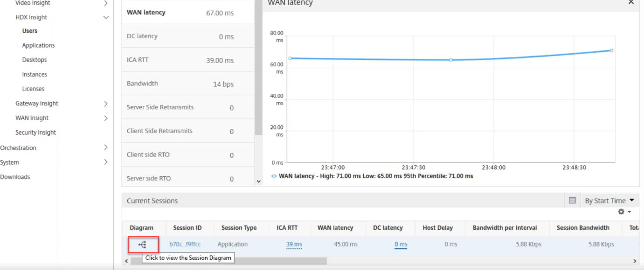This screenshot has height=270, width=644.
Task: Sort by the Host Delay column header
Action: [438, 228]
